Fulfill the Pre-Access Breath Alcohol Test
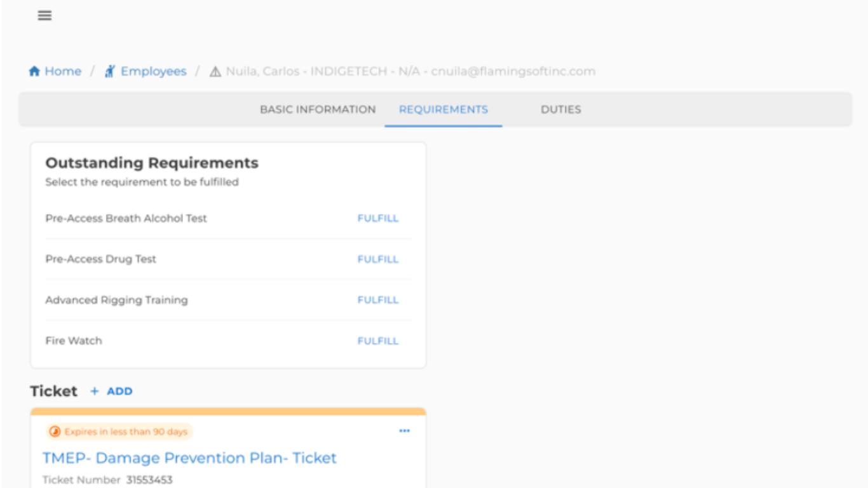Screen dimensions: 868x488 (377, 219)
